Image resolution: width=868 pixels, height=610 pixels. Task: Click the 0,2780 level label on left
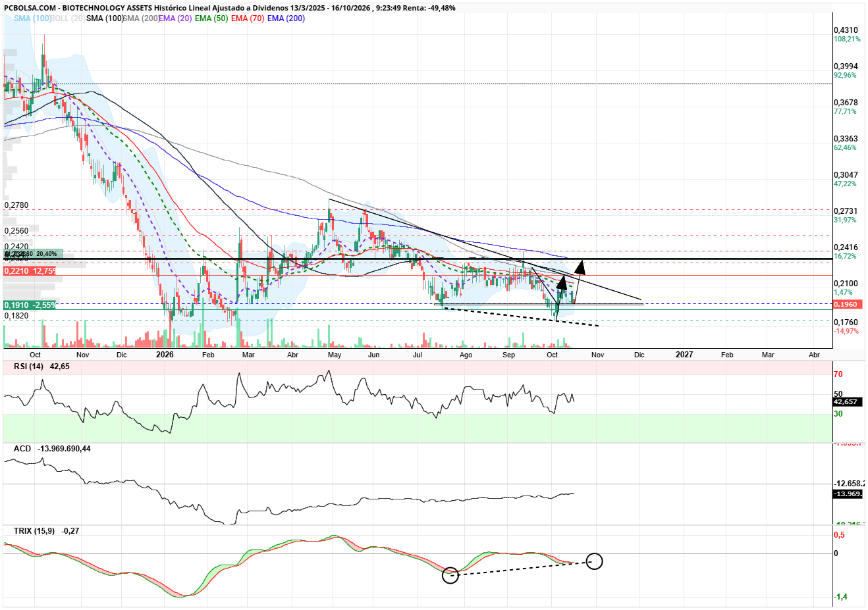[16, 205]
